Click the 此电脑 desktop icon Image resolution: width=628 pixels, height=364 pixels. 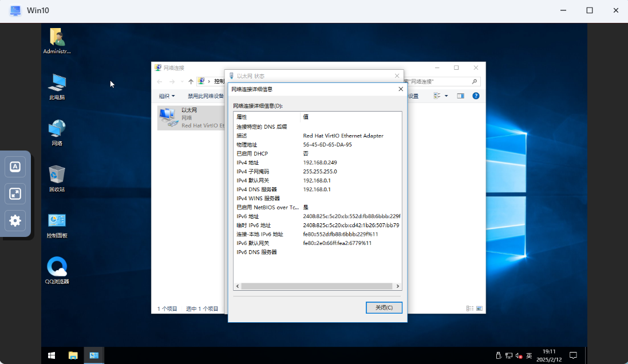pyautogui.click(x=57, y=84)
